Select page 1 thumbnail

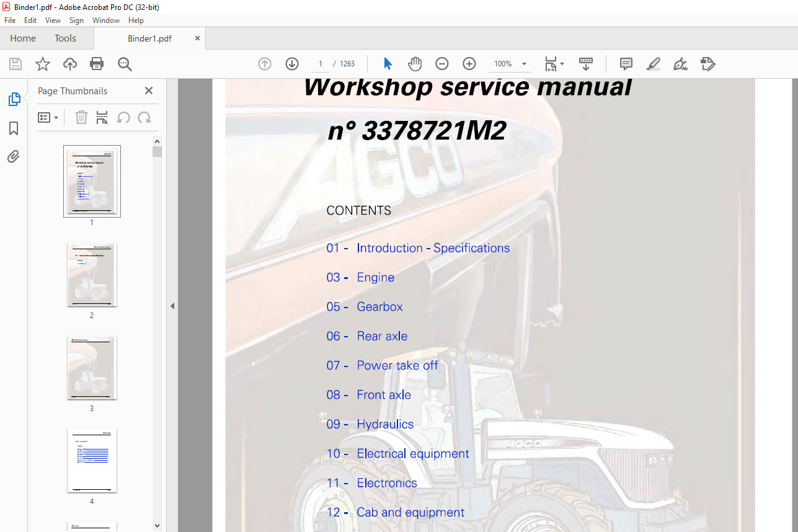click(92, 181)
